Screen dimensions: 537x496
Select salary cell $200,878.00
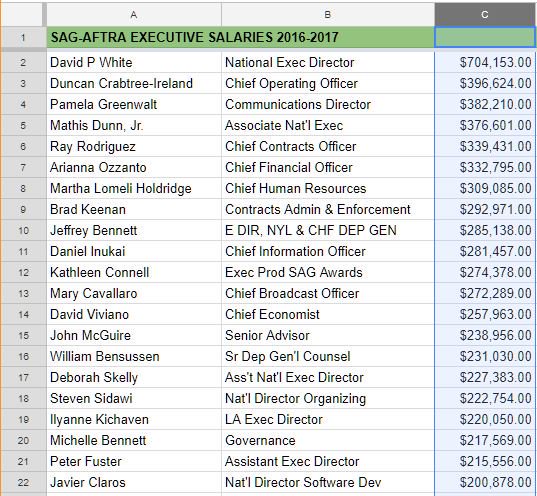click(x=485, y=482)
